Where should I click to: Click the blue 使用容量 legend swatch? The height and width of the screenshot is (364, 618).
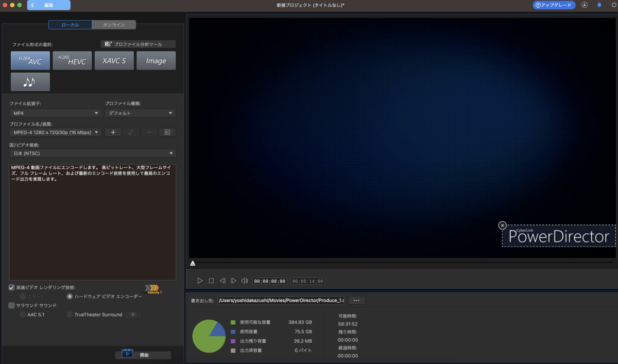click(233, 332)
